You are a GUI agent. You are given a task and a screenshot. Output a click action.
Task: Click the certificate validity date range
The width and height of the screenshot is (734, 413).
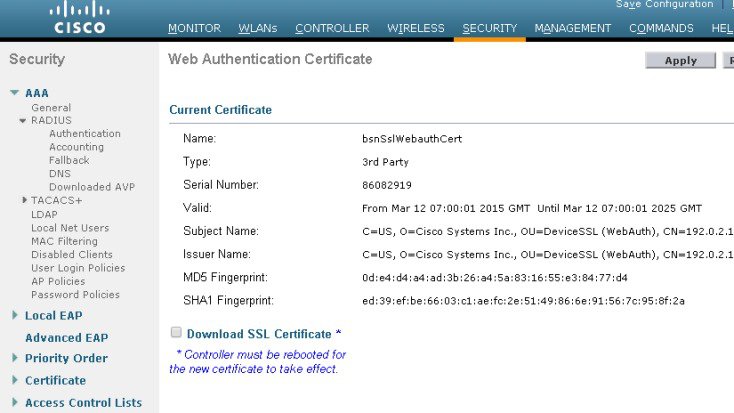click(532, 208)
